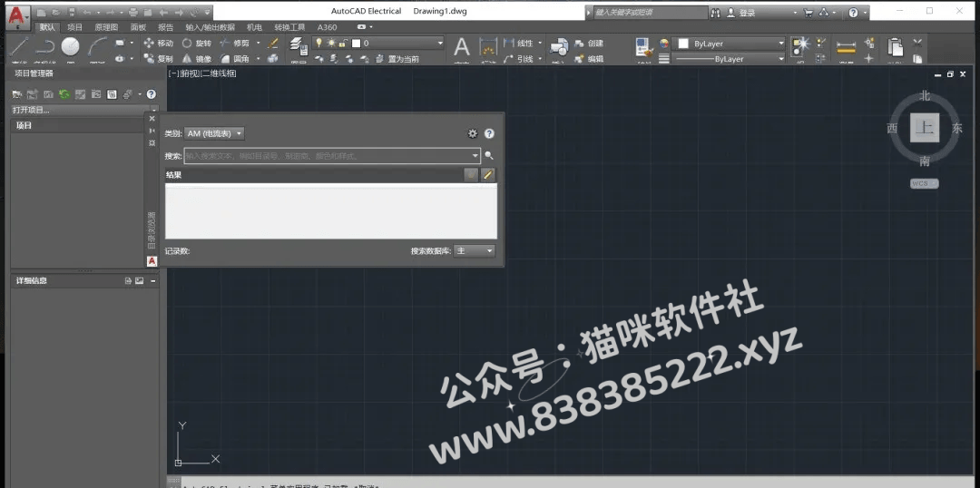The width and height of the screenshot is (980, 488).
Task: Switch to the 报告 ribbon tab
Action: pyautogui.click(x=166, y=27)
